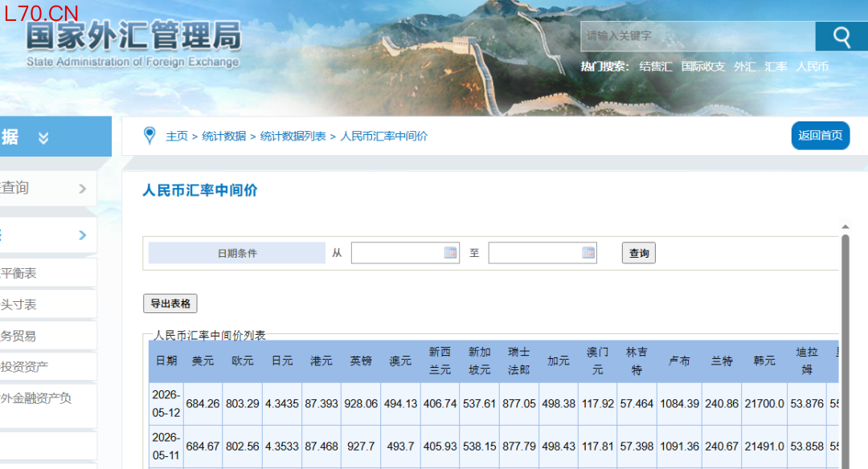Image resolution: width=868 pixels, height=469 pixels.
Task: Collapse the sidebar double-chevron icon
Action: (x=43, y=137)
